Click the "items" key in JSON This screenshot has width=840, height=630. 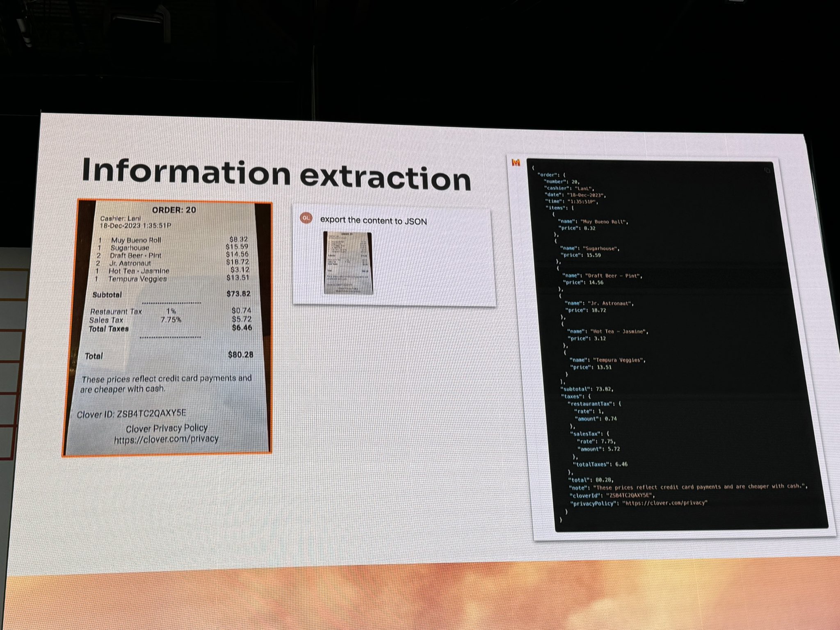[x=555, y=208]
